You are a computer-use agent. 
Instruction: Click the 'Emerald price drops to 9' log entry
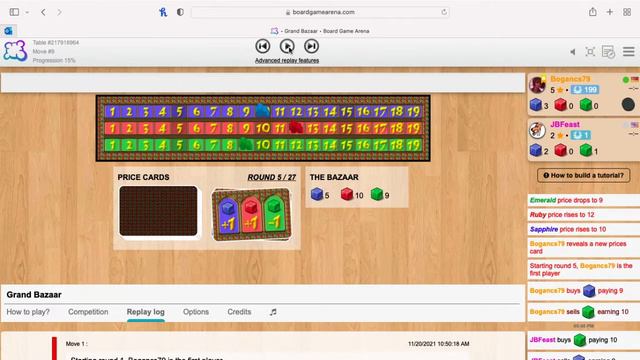pyautogui.click(x=584, y=200)
